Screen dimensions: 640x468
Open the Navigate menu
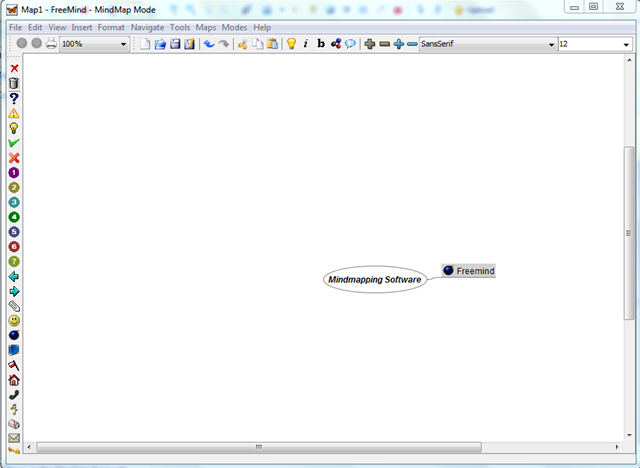147,27
